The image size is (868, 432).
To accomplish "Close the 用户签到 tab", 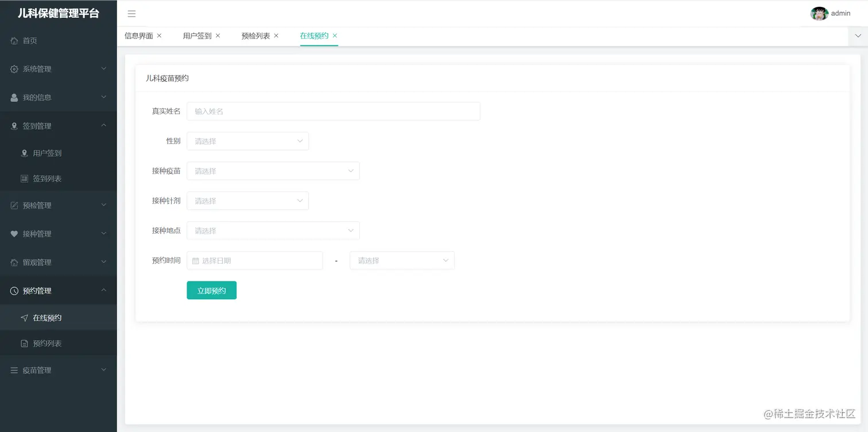I will [x=218, y=36].
